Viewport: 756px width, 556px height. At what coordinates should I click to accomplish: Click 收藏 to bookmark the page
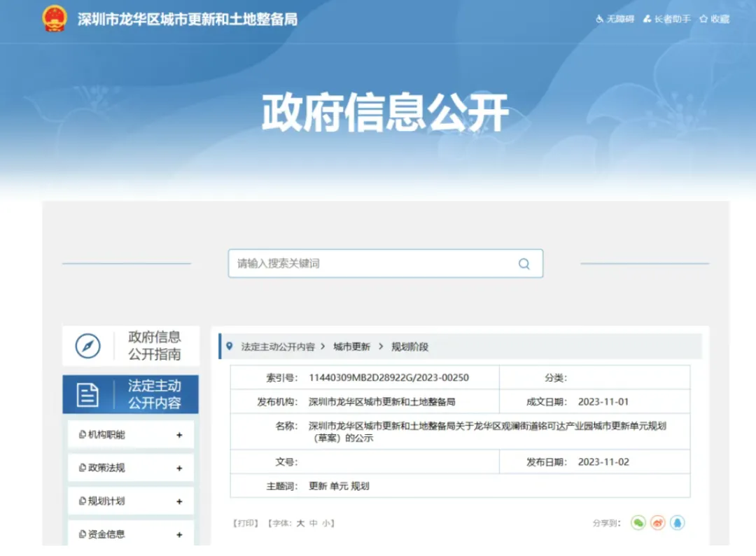click(x=715, y=19)
